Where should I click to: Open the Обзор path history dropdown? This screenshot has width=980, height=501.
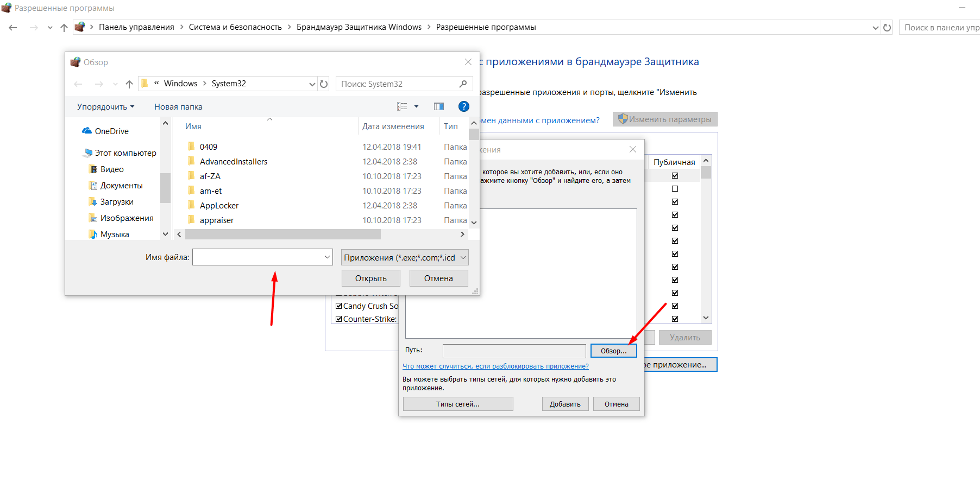(312, 84)
